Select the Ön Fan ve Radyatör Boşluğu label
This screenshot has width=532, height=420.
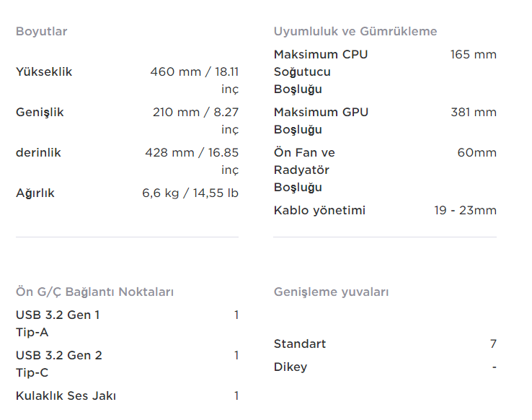(304, 170)
